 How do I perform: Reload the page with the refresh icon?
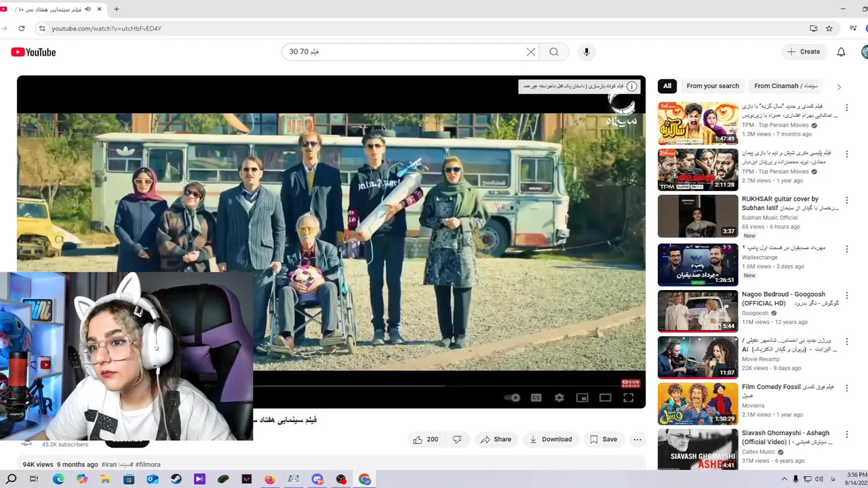click(x=22, y=28)
